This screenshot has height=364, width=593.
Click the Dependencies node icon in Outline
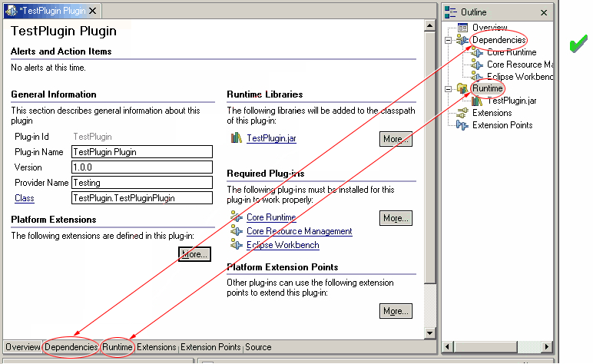[462, 40]
